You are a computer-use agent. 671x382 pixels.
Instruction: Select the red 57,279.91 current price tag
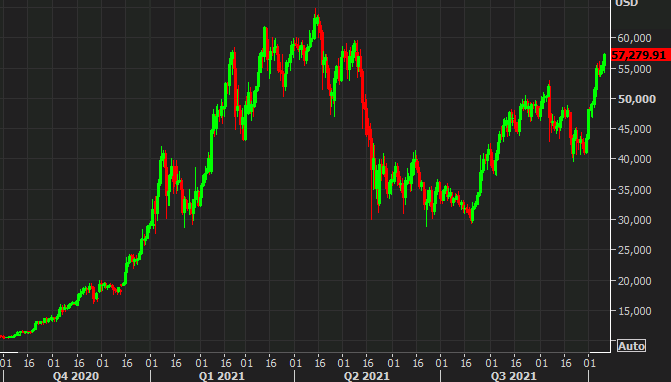(640, 55)
